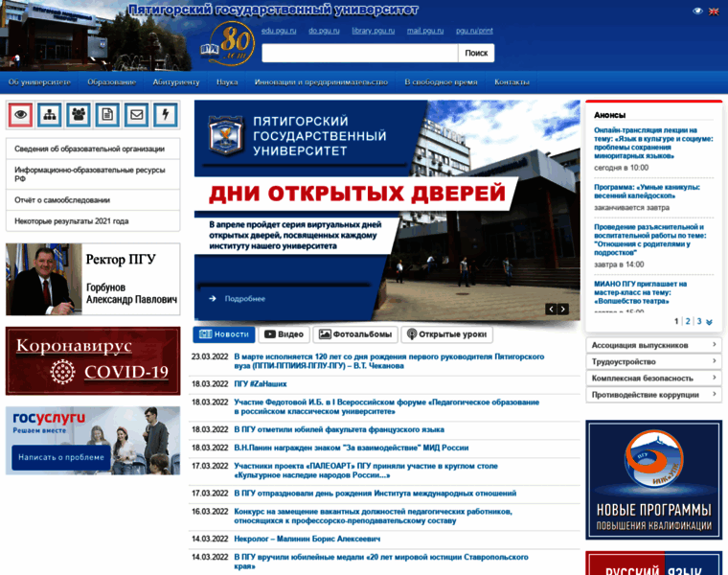Go to announcements page 3
The image size is (728, 575).
699,321
